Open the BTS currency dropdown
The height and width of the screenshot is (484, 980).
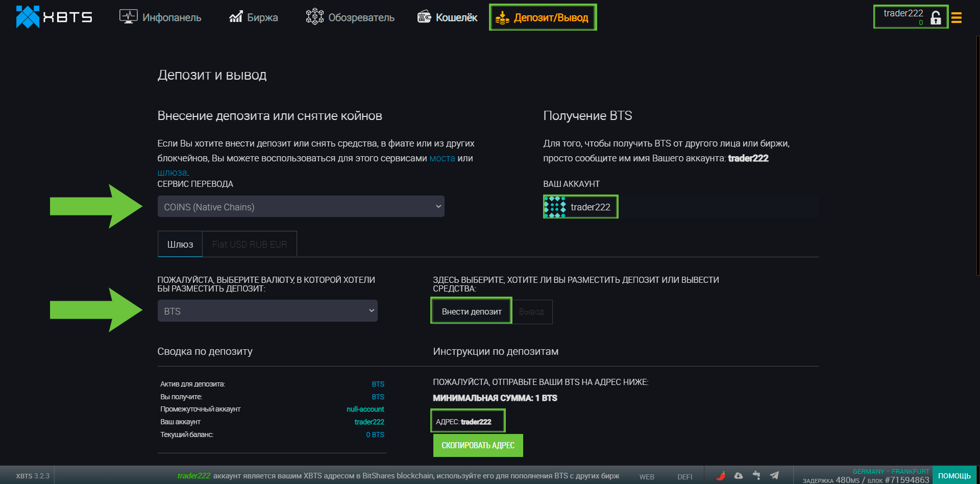click(267, 311)
